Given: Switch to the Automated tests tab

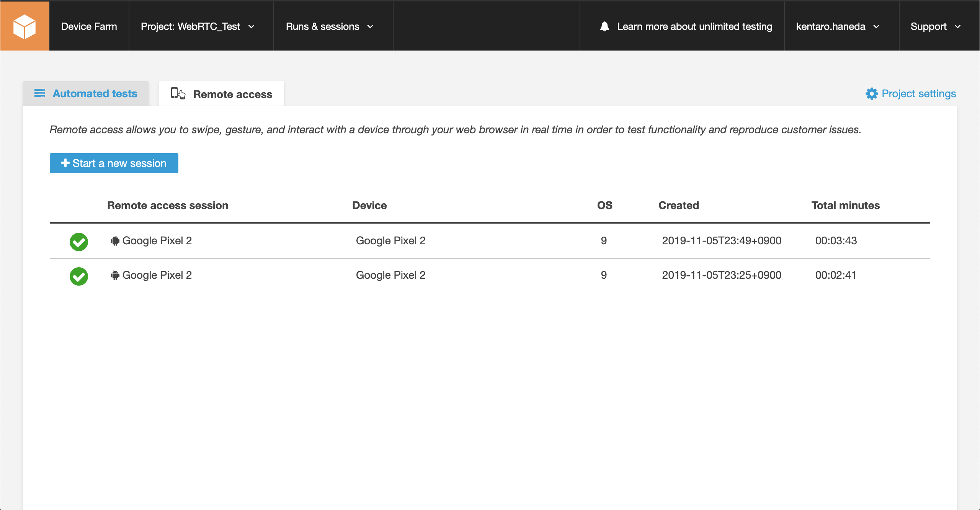Looking at the screenshot, I should click(86, 93).
